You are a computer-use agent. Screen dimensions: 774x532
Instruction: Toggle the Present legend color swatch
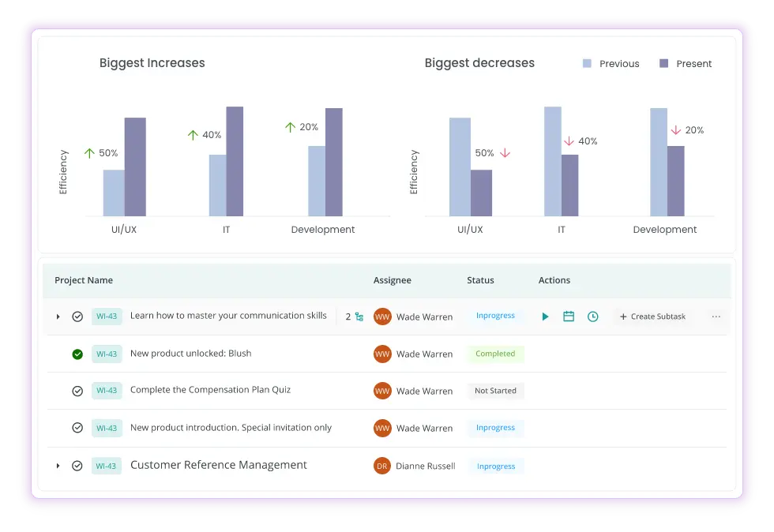click(664, 63)
